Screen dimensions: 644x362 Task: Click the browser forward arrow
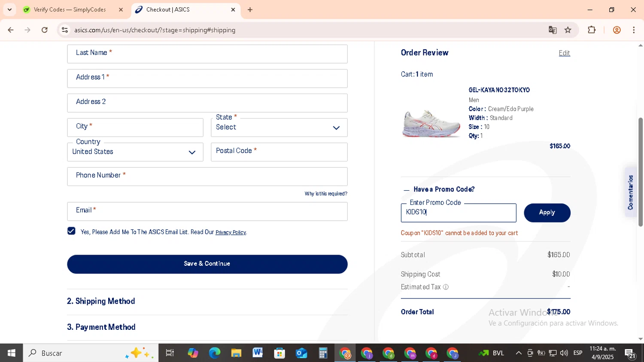[x=27, y=30]
